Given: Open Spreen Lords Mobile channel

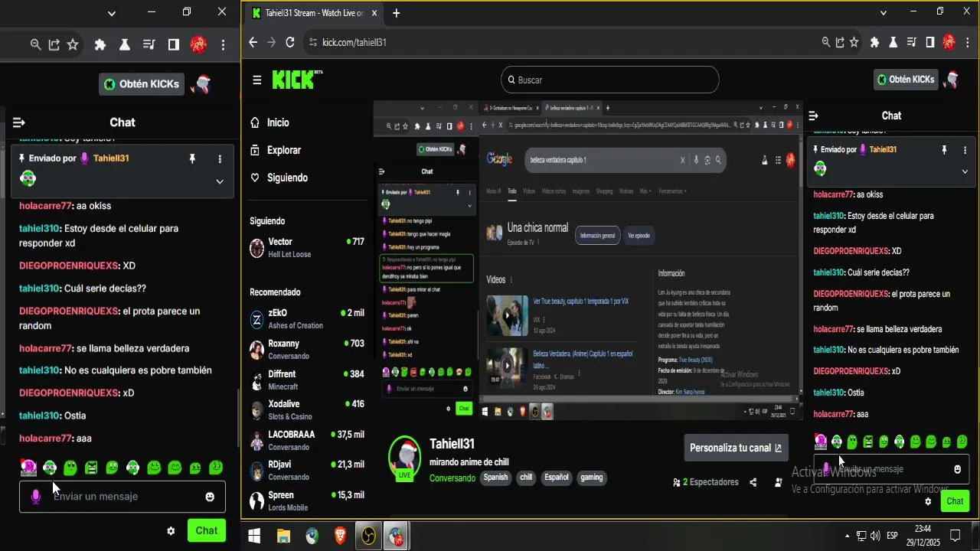Looking at the screenshot, I should point(307,500).
